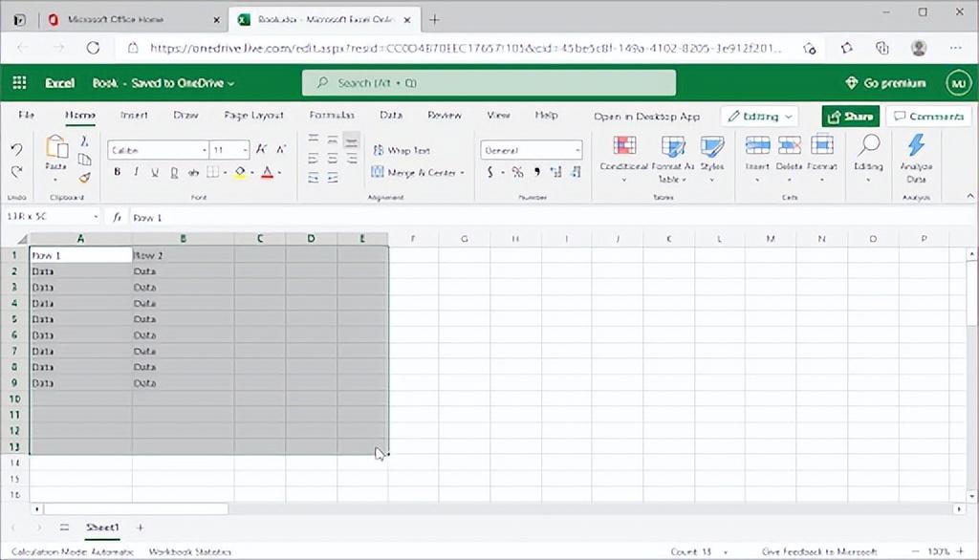Viewport: 979px width, 560px height.
Task: Click the green Share button
Action: (850, 117)
